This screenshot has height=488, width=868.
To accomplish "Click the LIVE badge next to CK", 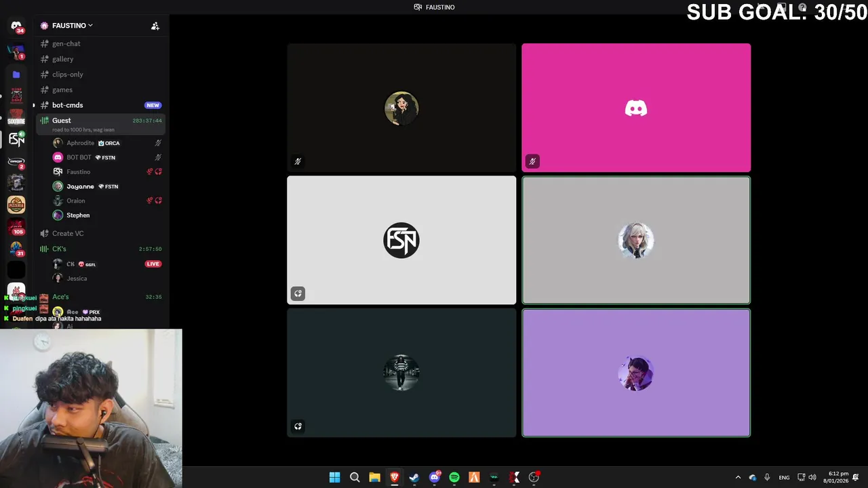I will pos(153,264).
